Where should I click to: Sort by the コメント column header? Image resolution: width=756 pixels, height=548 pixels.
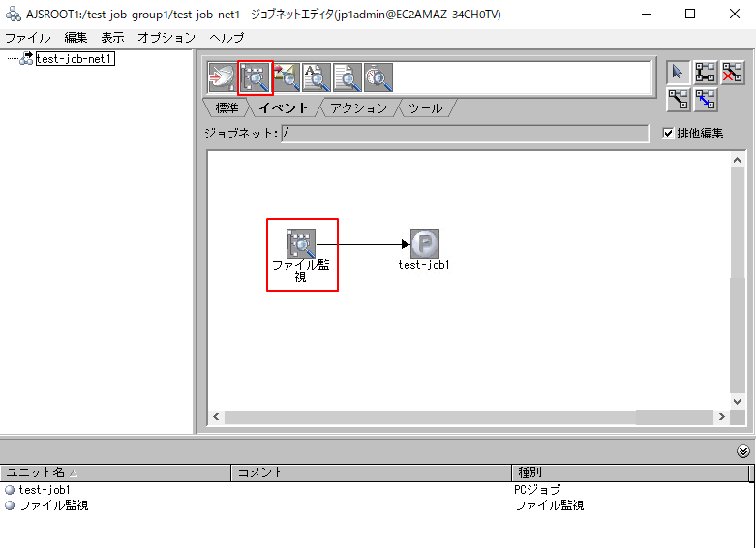point(372,472)
